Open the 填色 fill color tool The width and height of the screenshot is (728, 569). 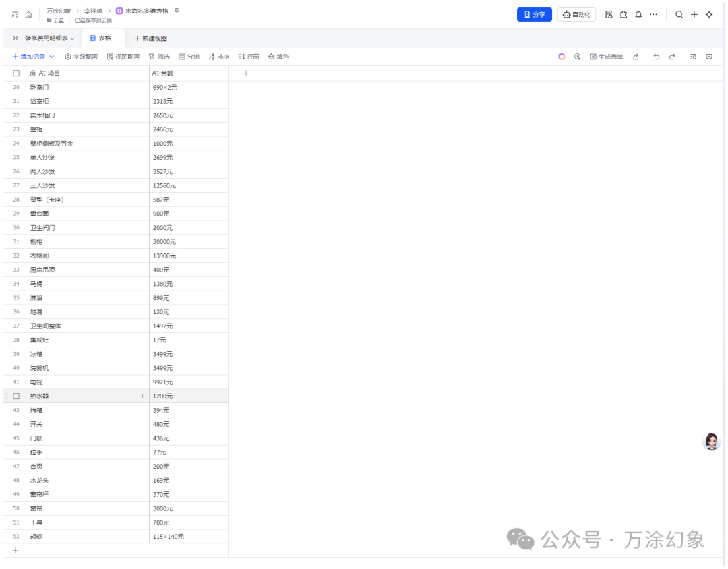[x=278, y=57]
